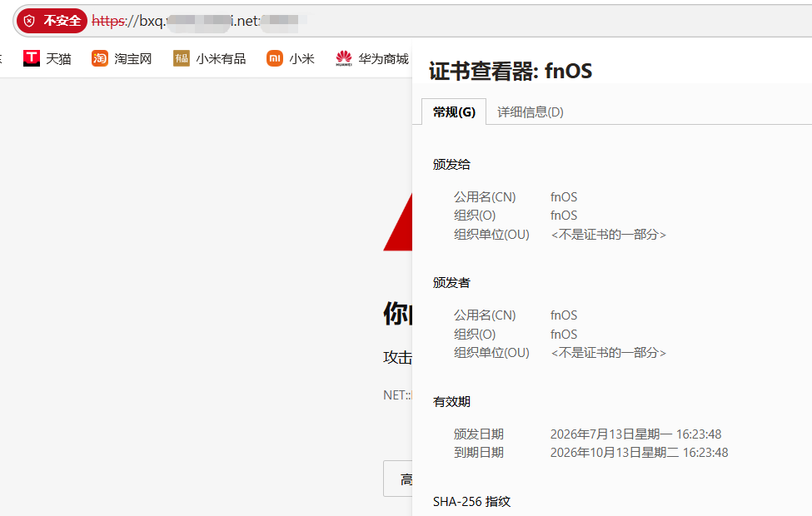
Task: Click the shield icon in the 不安全 badge
Action: (x=29, y=21)
